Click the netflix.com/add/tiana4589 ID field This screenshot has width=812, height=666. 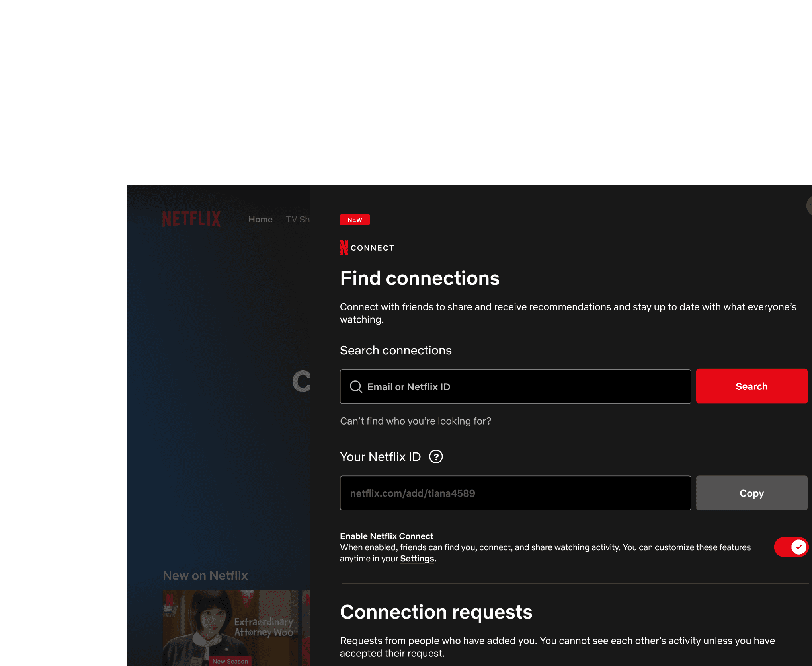click(515, 493)
